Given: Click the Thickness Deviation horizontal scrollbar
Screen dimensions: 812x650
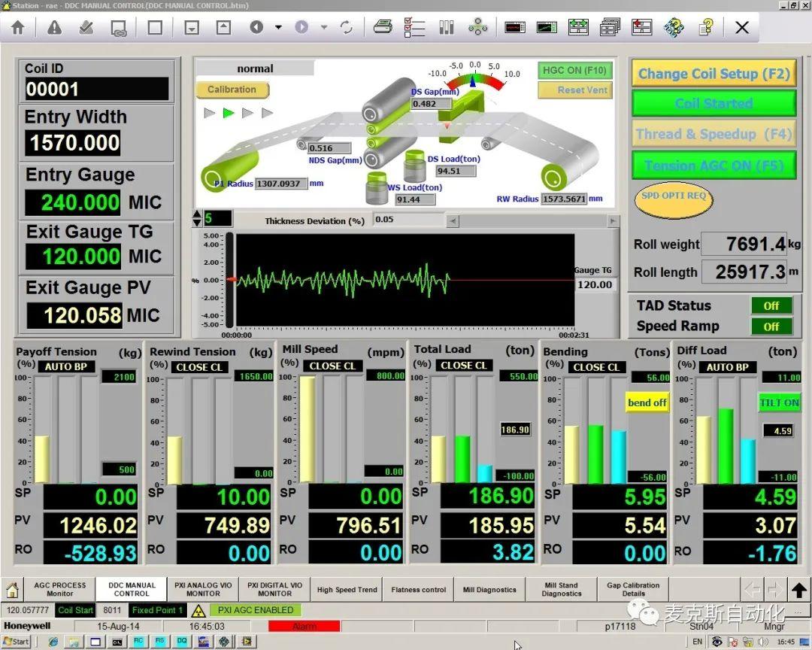Looking at the screenshot, I should [532, 221].
